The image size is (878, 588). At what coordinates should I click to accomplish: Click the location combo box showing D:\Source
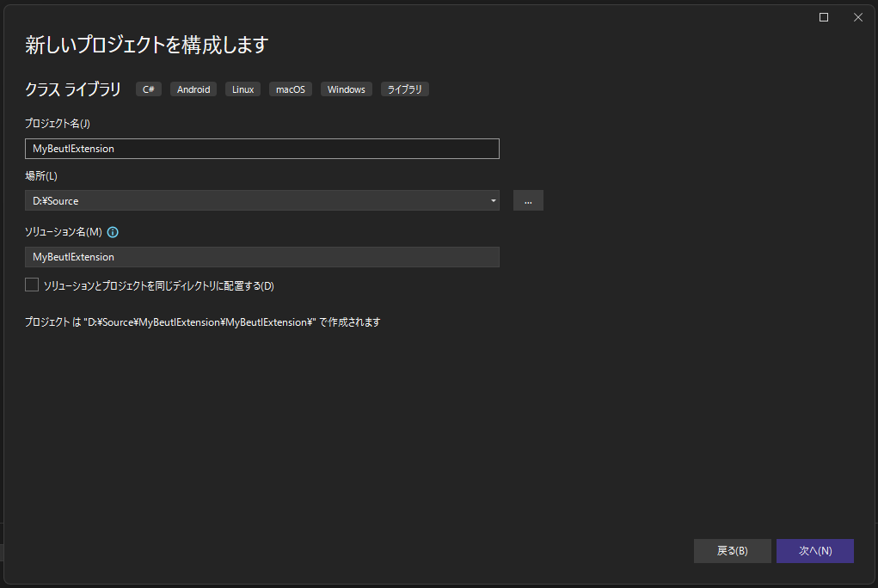[x=258, y=200]
